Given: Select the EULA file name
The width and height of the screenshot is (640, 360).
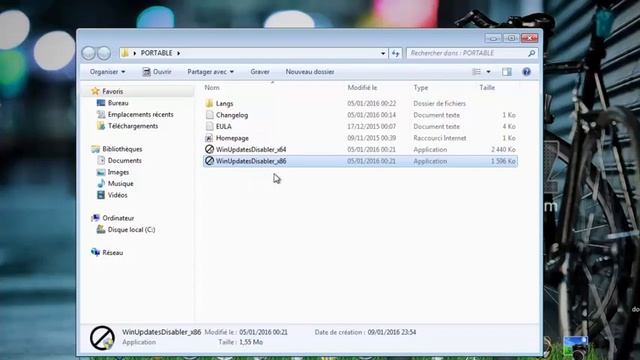Looking at the screenshot, I should (224, 126).
